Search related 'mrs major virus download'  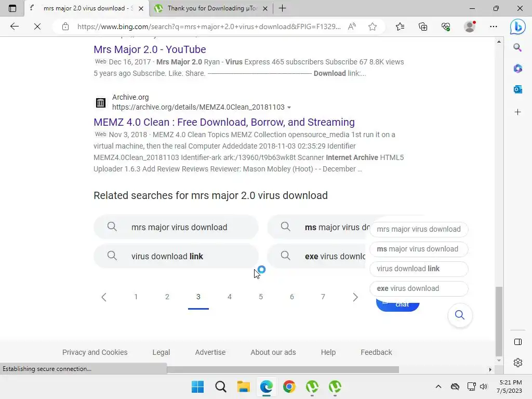pos(176,228)
